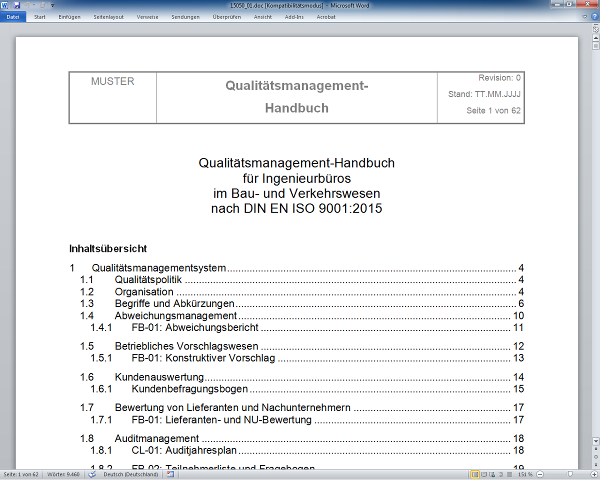Select the Sendungen ribbon tab
This screenshot has height=480, width=600.
185,17
